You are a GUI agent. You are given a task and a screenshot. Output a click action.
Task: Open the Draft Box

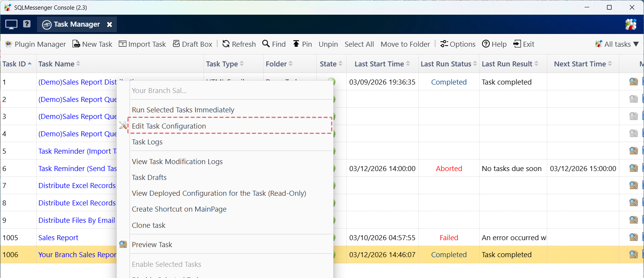[192, 44]
